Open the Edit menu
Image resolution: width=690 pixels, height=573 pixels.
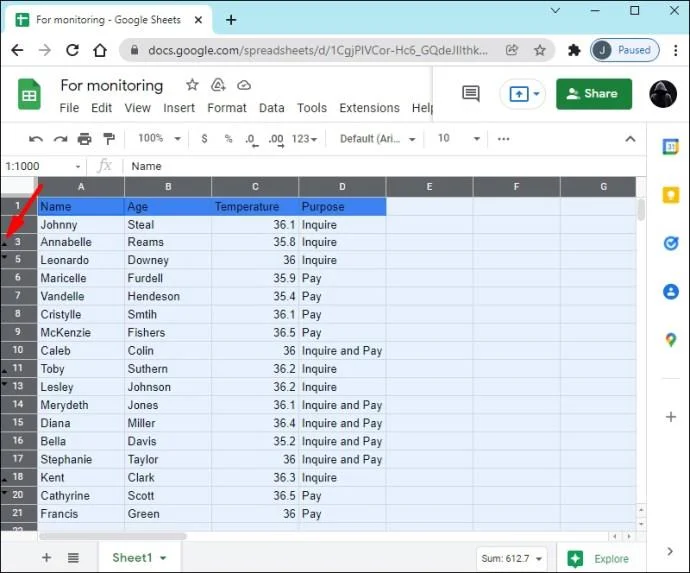tap(101, 108)
